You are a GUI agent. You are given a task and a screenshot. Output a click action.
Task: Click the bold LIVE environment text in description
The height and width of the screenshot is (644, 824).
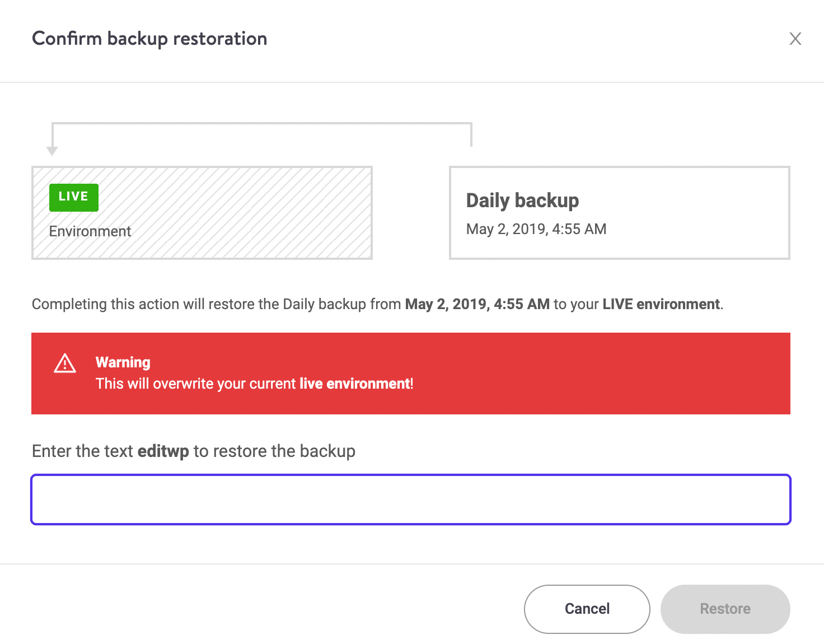[661, 304]
